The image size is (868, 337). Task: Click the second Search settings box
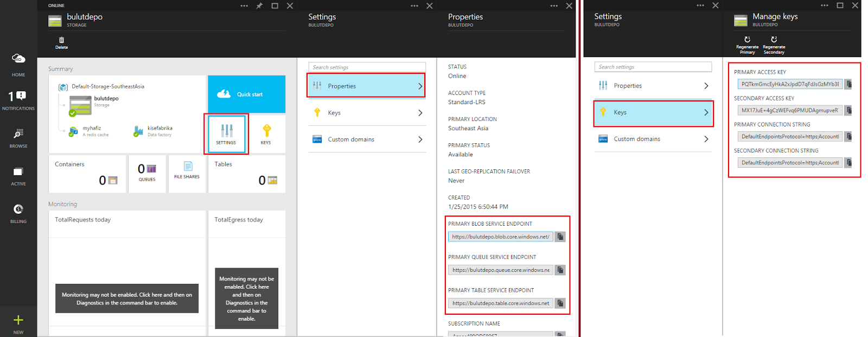click(x=653, y=67)
